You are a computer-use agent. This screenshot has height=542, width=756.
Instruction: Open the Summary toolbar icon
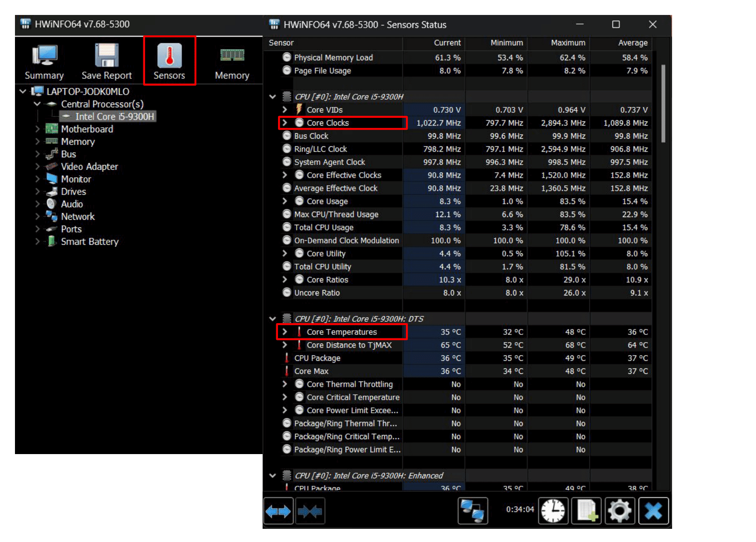(44, 62)
